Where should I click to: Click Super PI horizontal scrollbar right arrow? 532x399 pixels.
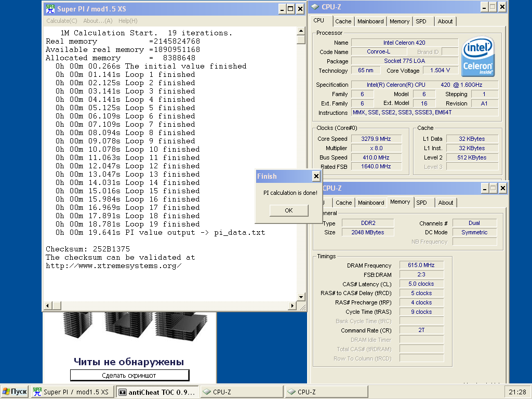tap(292, 305)
